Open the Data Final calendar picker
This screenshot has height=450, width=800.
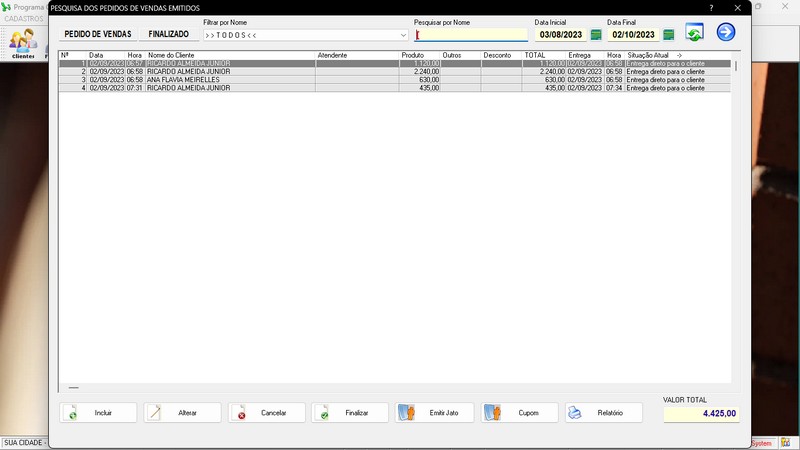point(668,35)
